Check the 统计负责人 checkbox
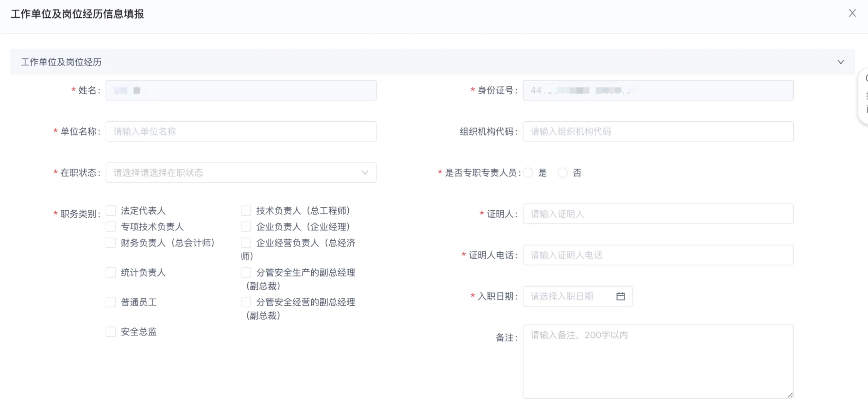This screenshot has height=416, width=868. point(111,273)
